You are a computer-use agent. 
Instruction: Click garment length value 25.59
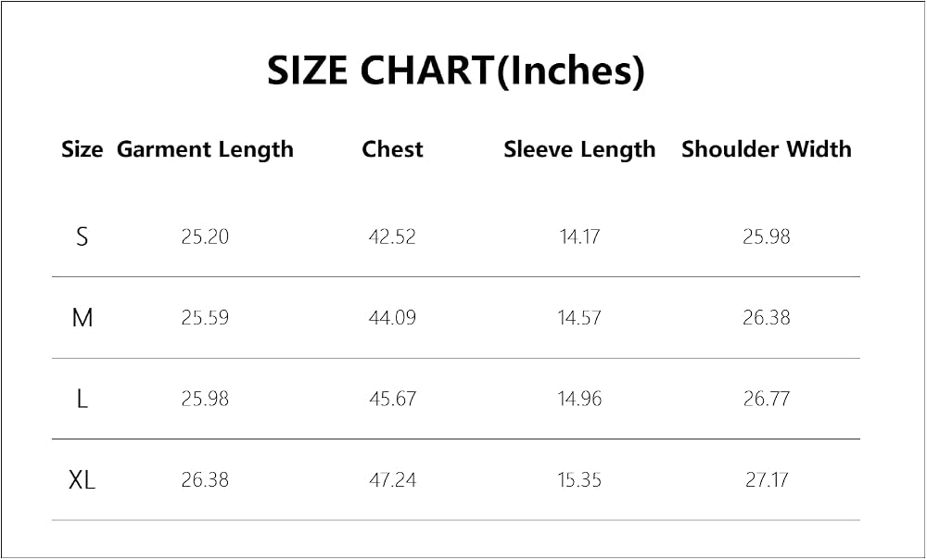pos(205,318)
